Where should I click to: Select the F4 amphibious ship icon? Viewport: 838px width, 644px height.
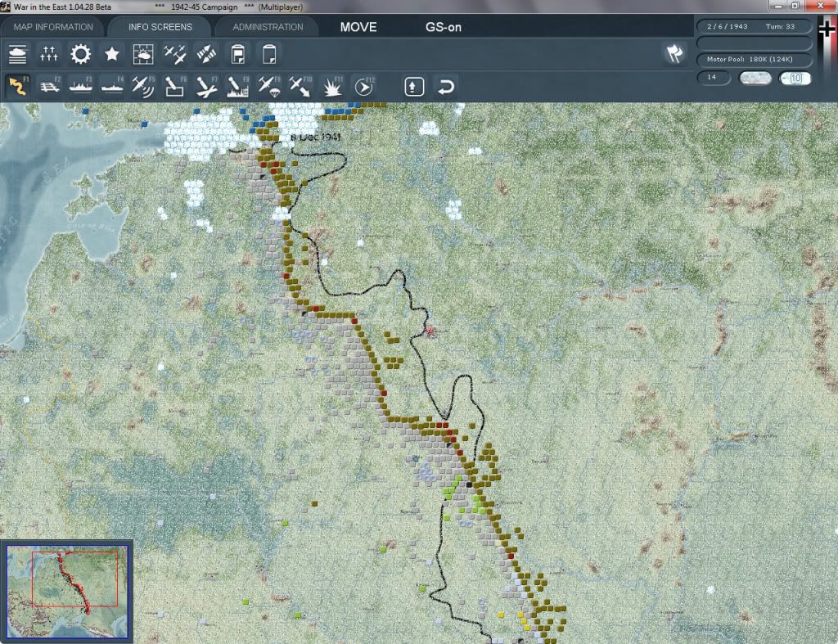pyautogui.click(x=112, y=87)
